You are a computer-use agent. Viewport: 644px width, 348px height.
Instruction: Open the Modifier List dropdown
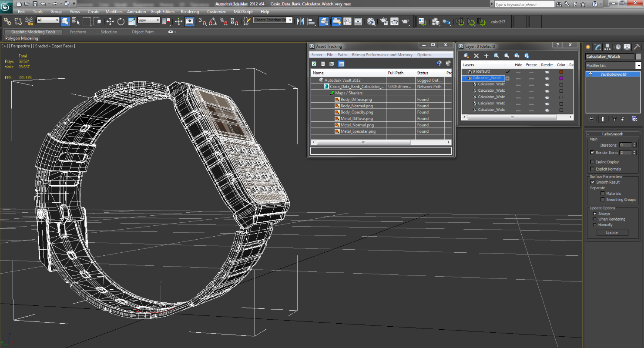coord(638,66)
